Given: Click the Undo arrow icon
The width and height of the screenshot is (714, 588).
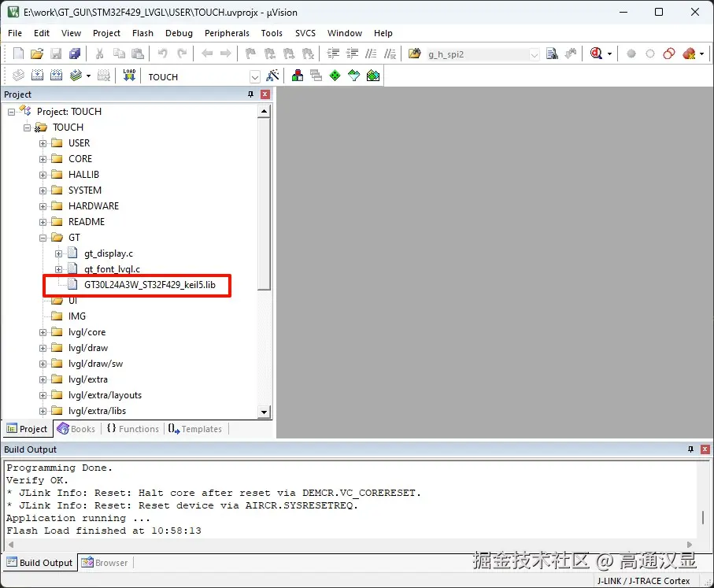Looking at the screenshot, I should pos(163,54).
